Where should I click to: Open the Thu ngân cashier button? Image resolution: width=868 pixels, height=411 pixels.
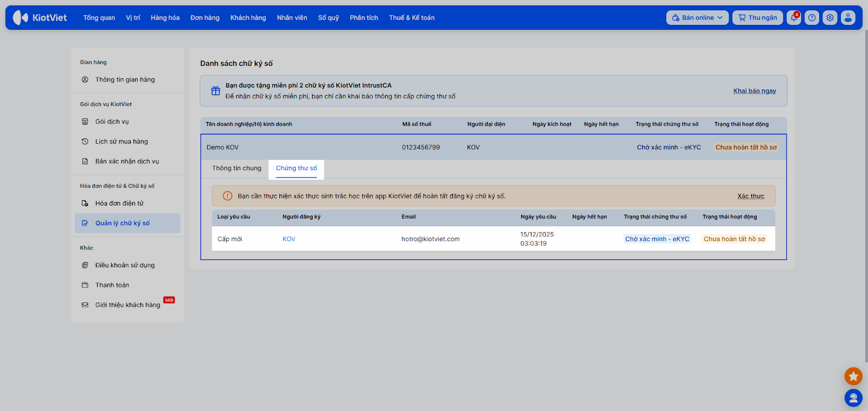(x=757, y=18)
